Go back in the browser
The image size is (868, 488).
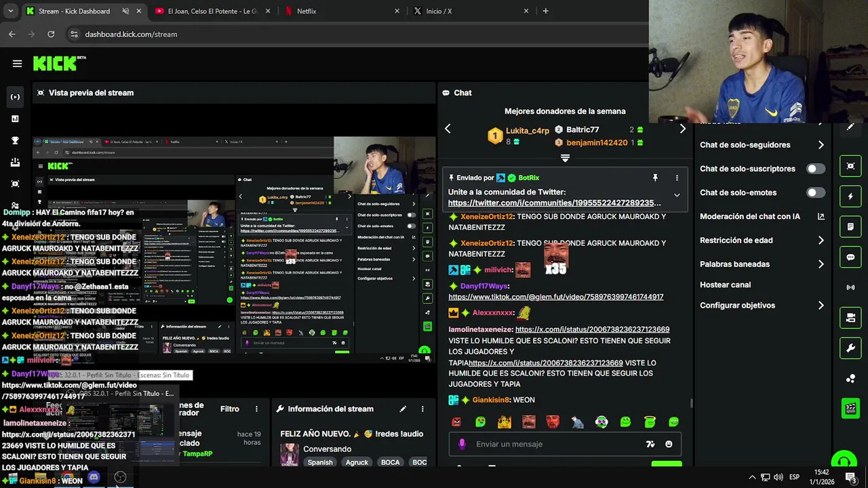(12, 34)
